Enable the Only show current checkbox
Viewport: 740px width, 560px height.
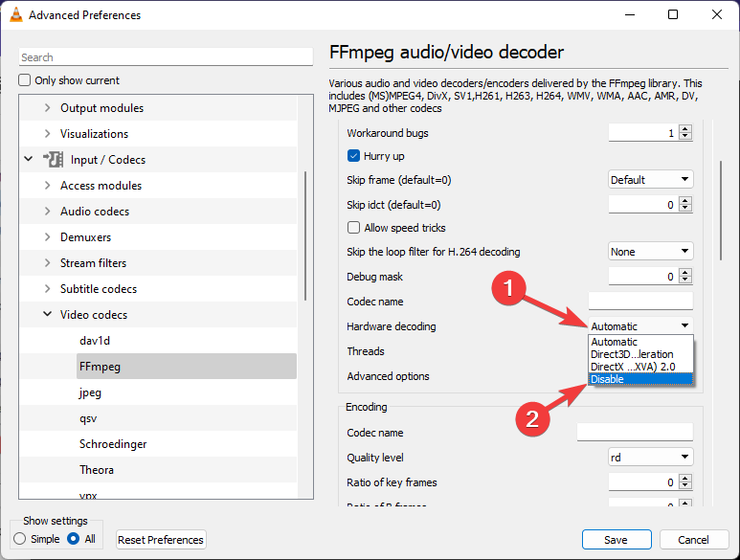(x=25, y=80)
